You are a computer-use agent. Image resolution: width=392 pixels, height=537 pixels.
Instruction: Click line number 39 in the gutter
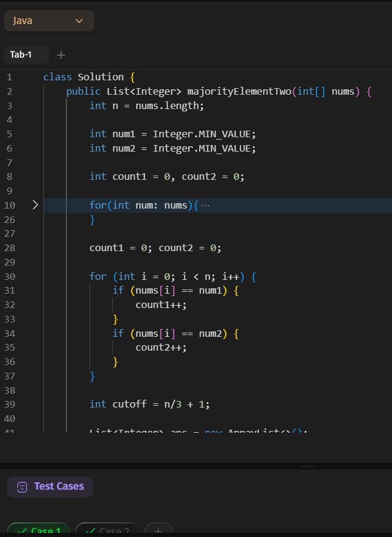(x=10, y=405)
